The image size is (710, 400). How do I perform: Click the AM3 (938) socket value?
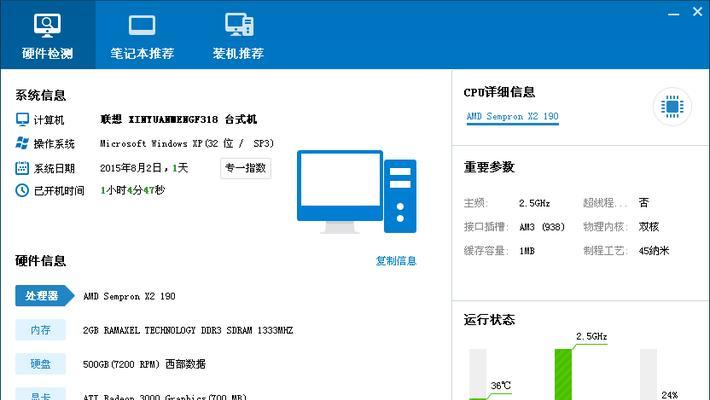click(x=542, y=227)
